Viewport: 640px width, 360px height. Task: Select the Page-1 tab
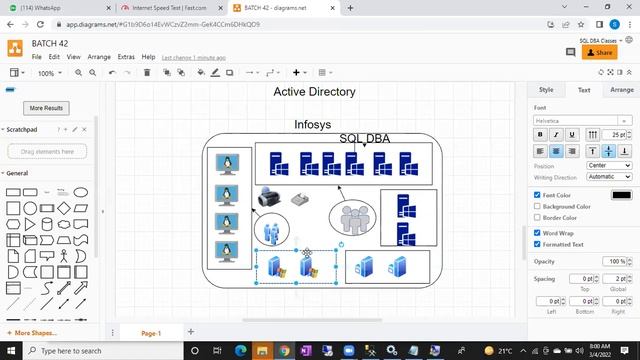(x=151, y=333)
